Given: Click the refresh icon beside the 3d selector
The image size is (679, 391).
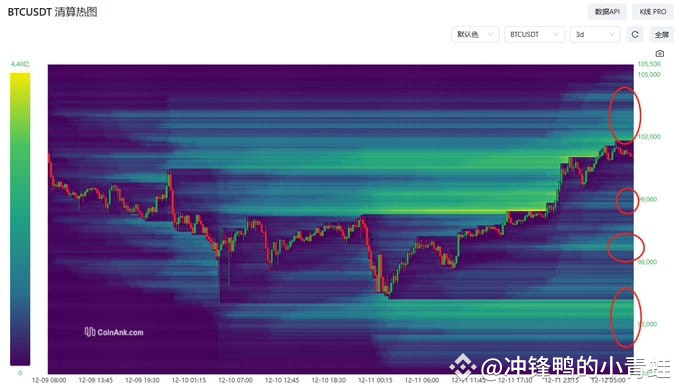Looking at the screenshot, I should (x=635, y=35).
